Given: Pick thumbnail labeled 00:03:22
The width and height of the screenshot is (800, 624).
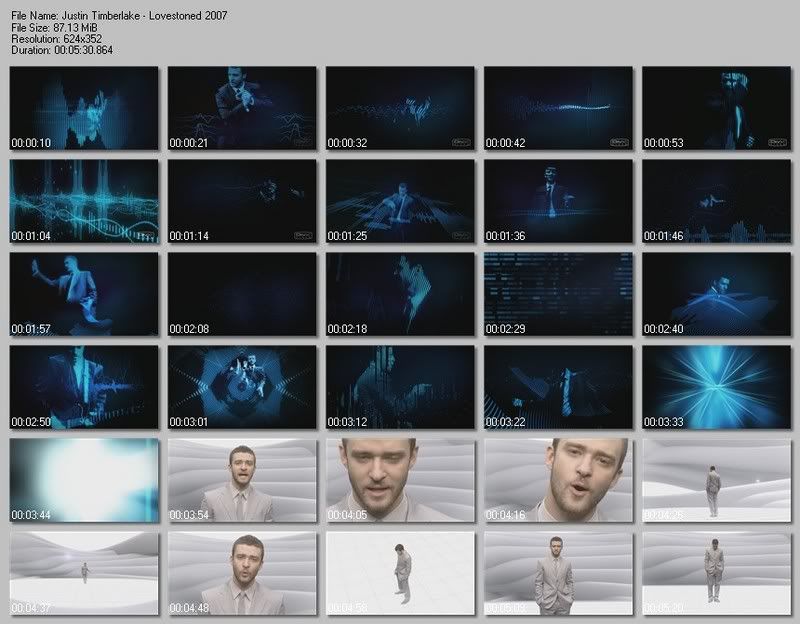Looking at the screenshot, I should (558, 387).
